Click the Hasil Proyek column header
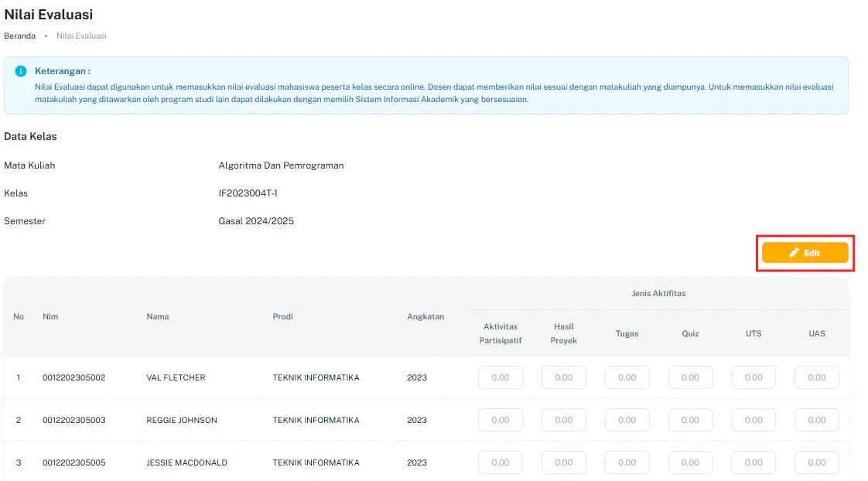The image size is (868, 481). (x=563, y=333)
